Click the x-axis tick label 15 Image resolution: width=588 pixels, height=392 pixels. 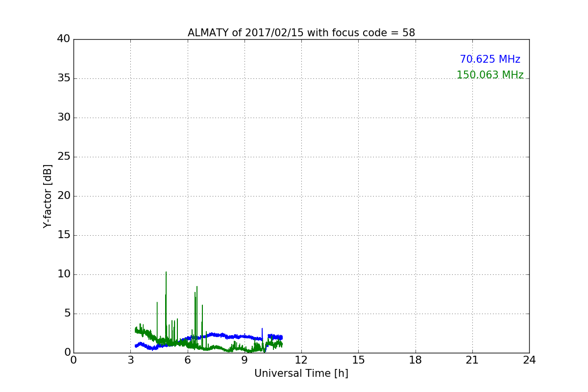point(358,360)
